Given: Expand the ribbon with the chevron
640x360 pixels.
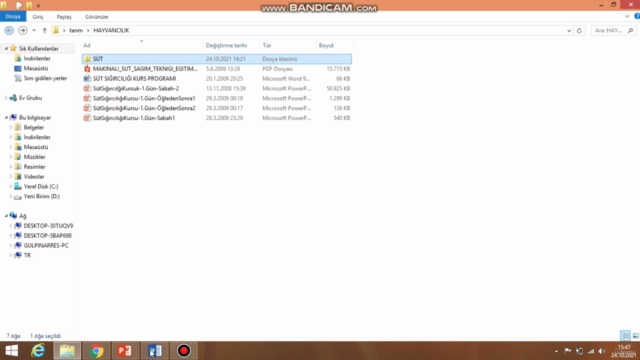Looking at the screenshot, I should (627, 16).
